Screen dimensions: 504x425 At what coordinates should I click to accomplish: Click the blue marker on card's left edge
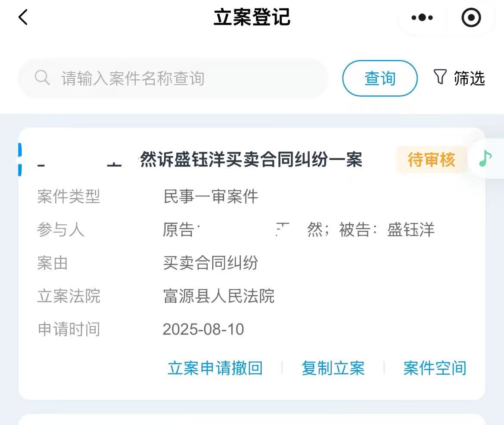pos(20,159)
